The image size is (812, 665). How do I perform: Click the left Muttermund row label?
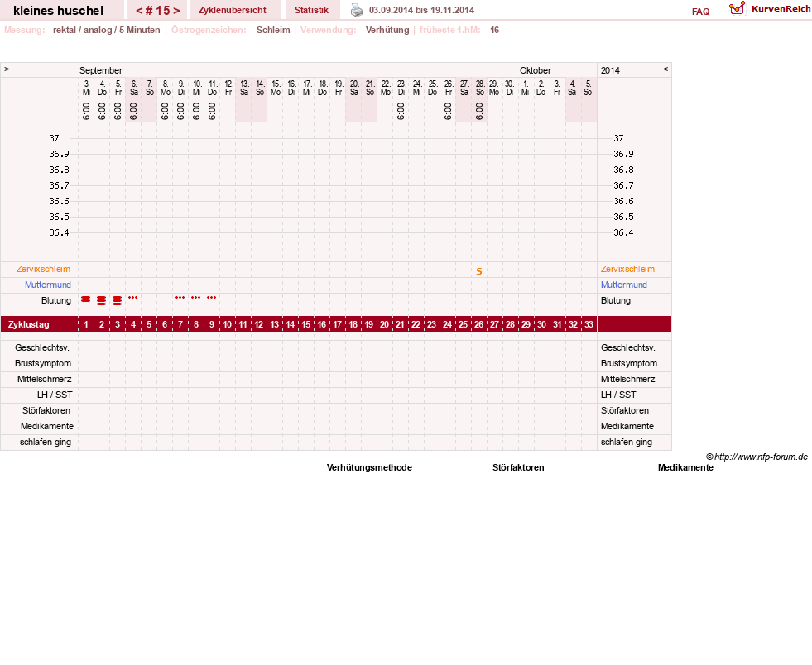48,285
